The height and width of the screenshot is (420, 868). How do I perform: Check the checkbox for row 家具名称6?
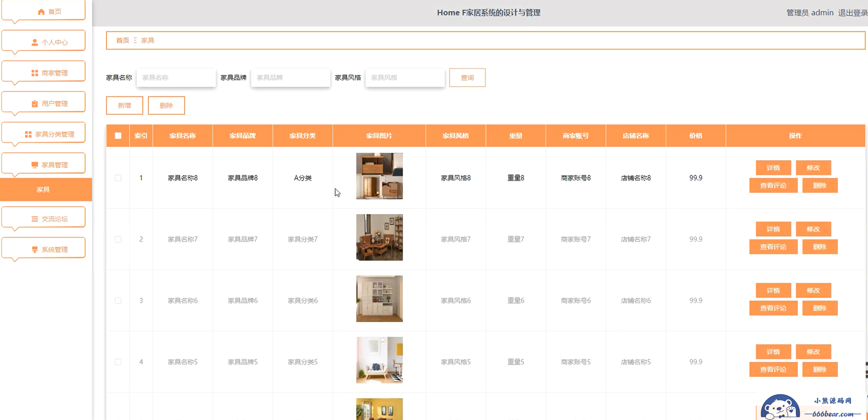click(118, 301)
